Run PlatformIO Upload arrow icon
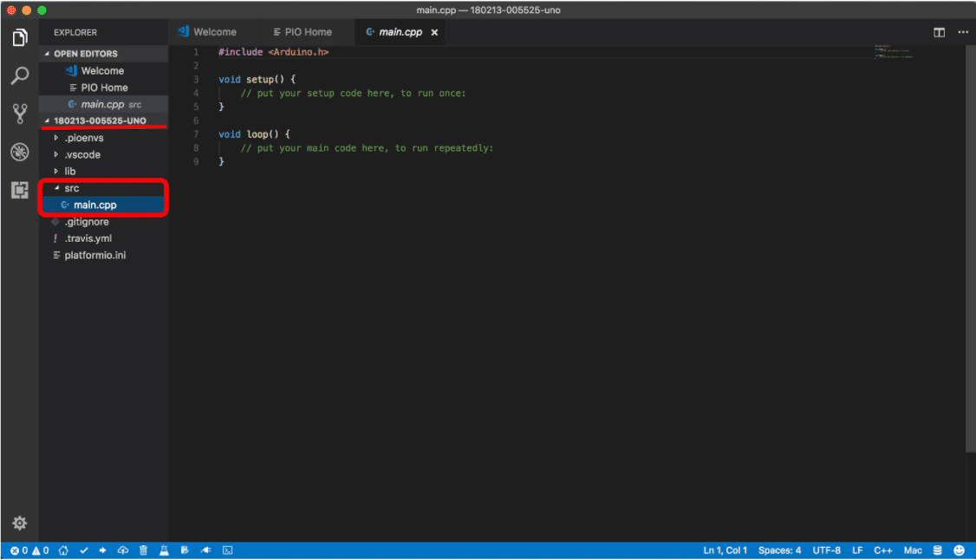Image resolution: width=976 pixels, height=560 pixels. pyautogui.click(x=102, y=550)
